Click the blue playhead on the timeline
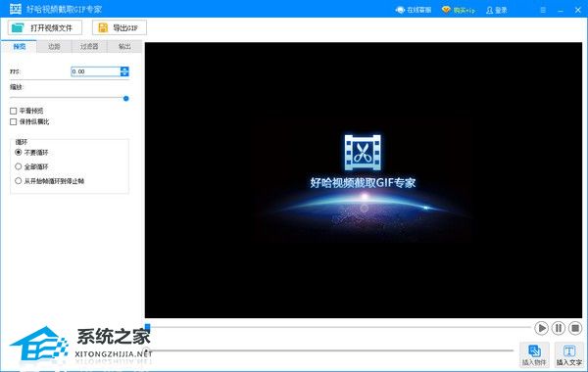The image size is (588, 372). click(x=147, y=327)
